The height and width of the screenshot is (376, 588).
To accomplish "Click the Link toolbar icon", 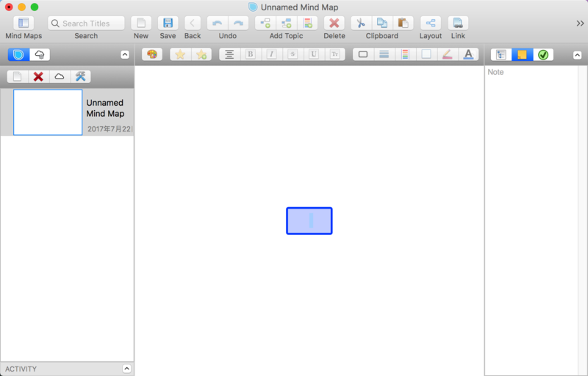I will tap(458, 23).
